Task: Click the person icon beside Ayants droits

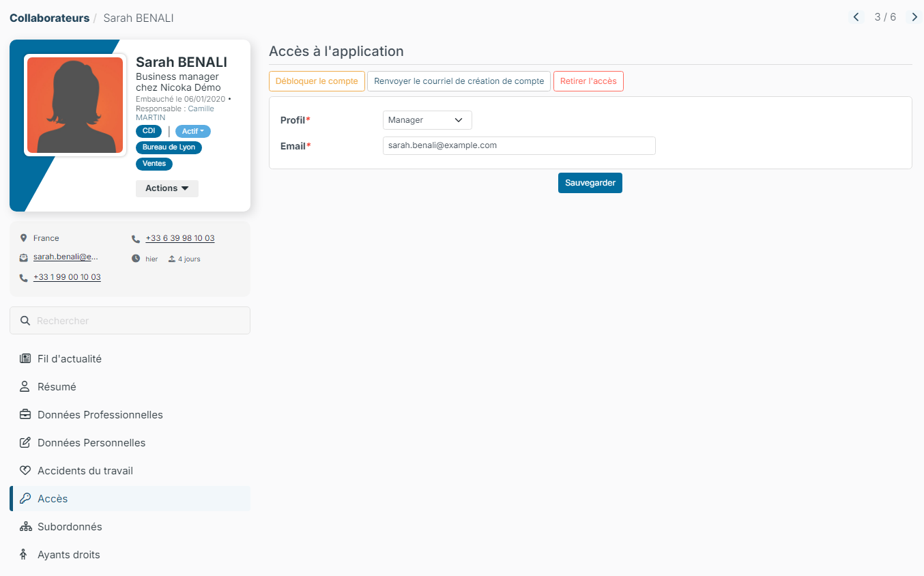Action: 24,555
